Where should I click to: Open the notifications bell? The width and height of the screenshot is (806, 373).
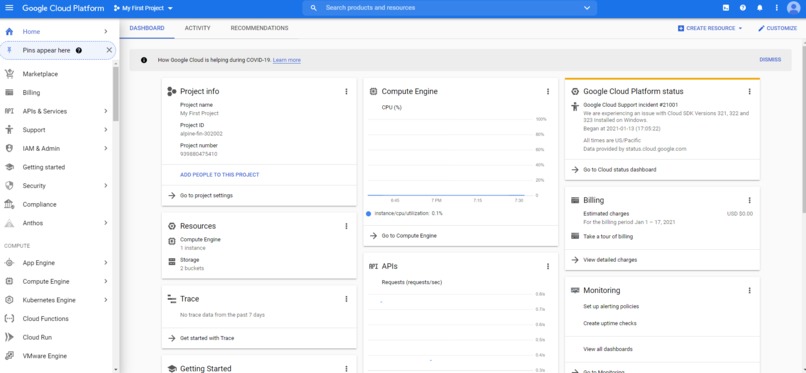tap(760, 8)
